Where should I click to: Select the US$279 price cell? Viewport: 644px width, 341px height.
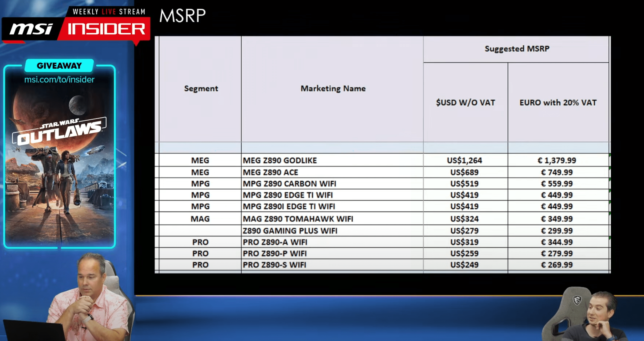click(x=466, y=231)
